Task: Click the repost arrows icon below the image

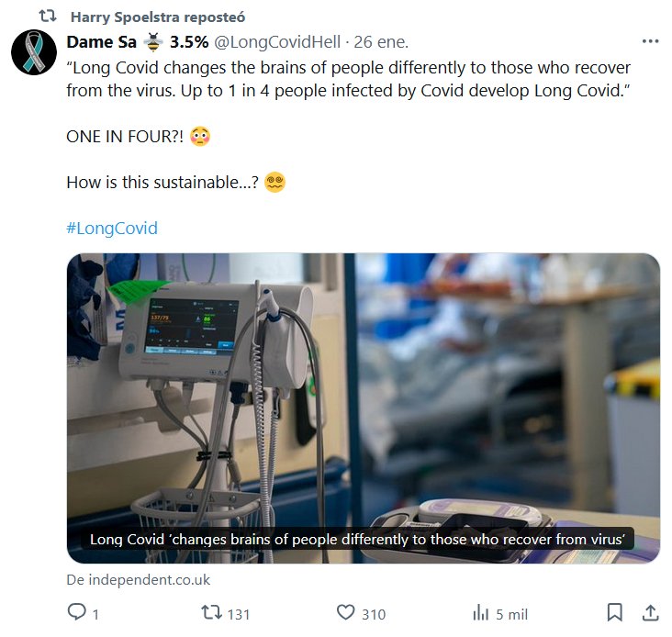Action: pyautogui.click(x=210, y=612)
